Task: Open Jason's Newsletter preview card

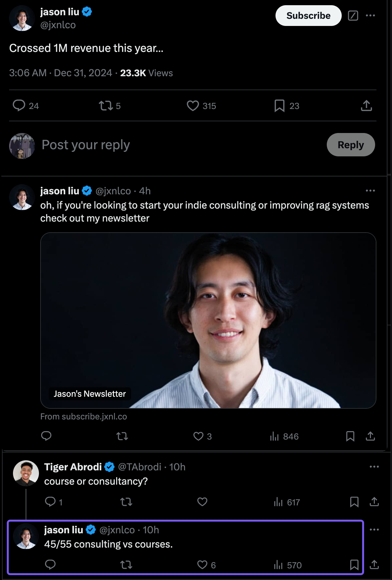Action: 208,320
